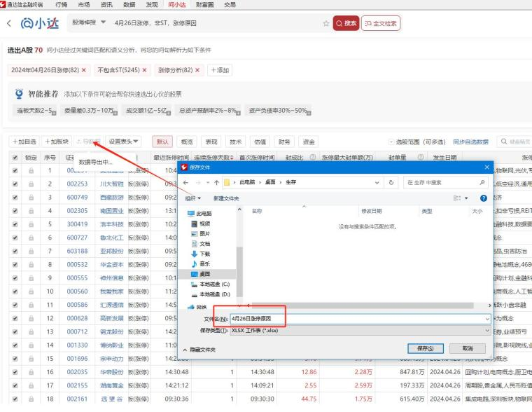Open help in the save dialog

[x=484, y=198]
